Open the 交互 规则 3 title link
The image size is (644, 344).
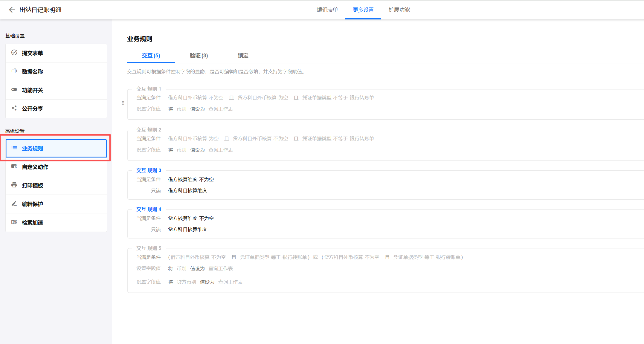pyautogui.click(x=149, y=170)
